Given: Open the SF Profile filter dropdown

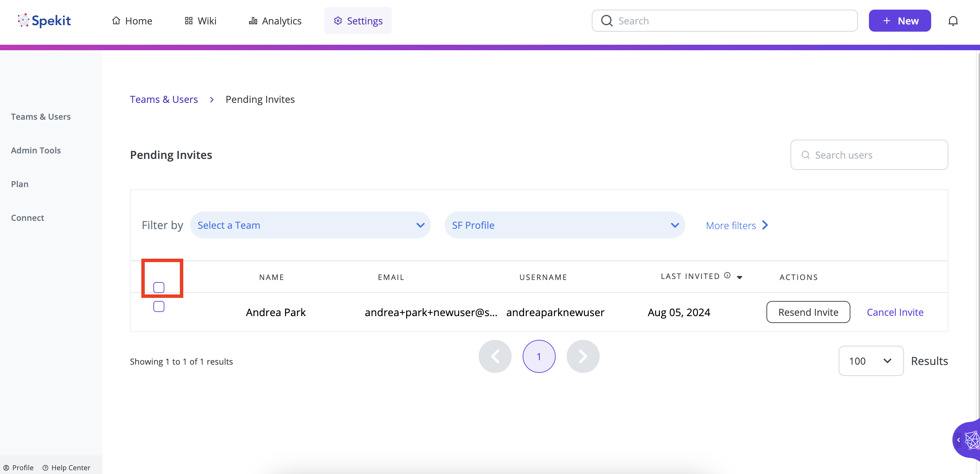Looking at the screenshot, I should pos(565,225).
